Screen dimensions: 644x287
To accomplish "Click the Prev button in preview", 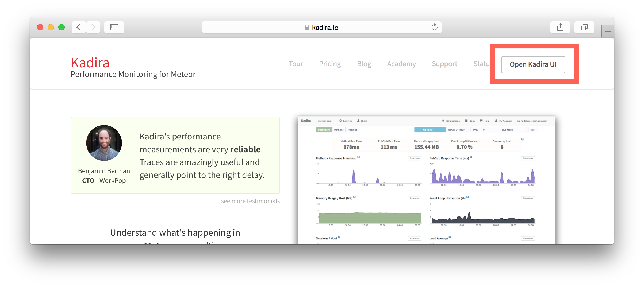I will coord(476,130).
